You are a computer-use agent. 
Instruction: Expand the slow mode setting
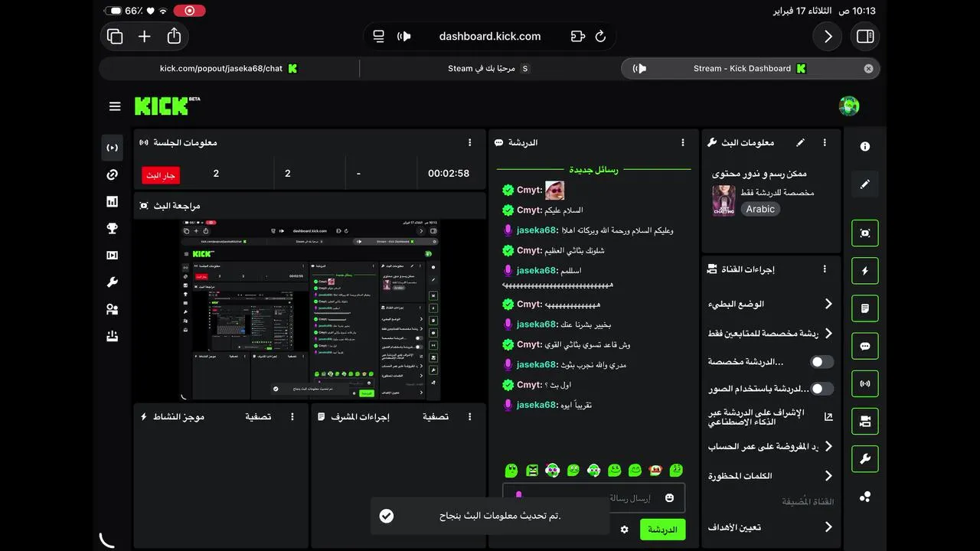pos(770,304)
